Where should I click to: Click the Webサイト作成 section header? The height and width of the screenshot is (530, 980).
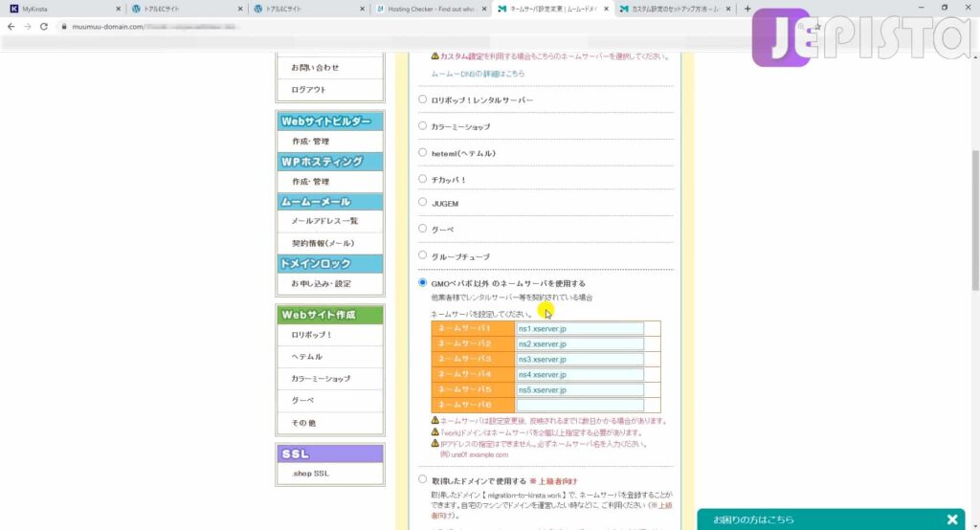[x=330, y=315]
